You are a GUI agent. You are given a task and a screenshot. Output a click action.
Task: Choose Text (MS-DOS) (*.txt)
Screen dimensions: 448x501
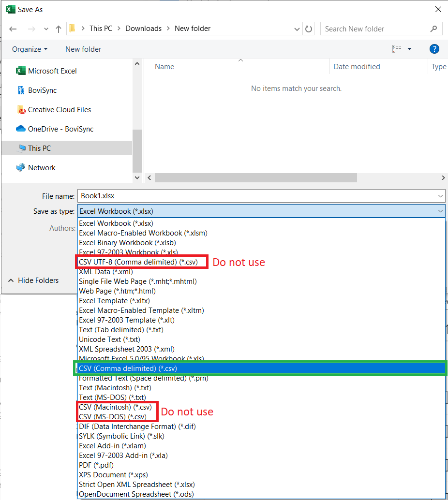(262, 398)
